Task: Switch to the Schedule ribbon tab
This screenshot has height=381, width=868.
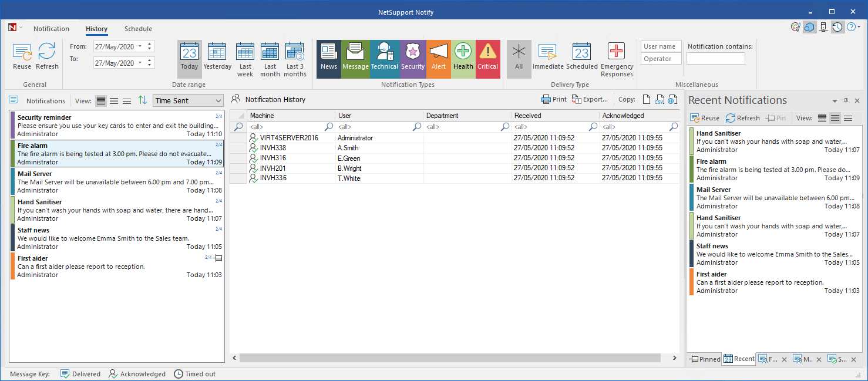Action: (138, 28)
